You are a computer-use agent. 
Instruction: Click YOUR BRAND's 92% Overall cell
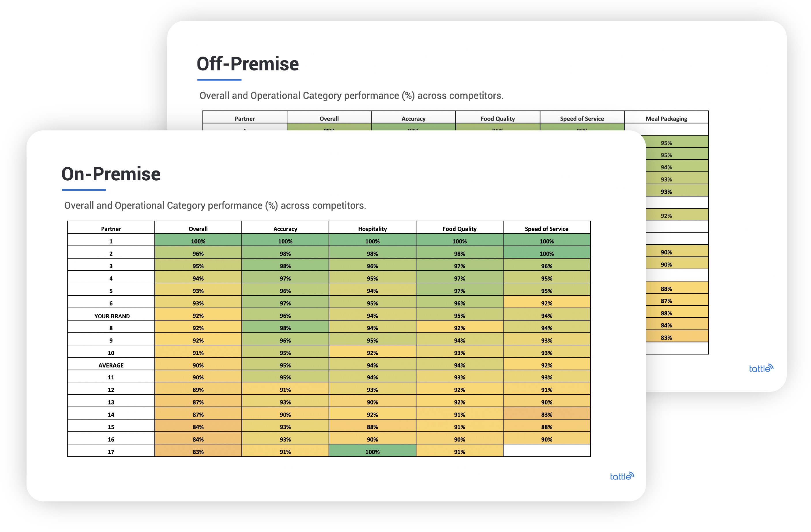tap(198, 316)
